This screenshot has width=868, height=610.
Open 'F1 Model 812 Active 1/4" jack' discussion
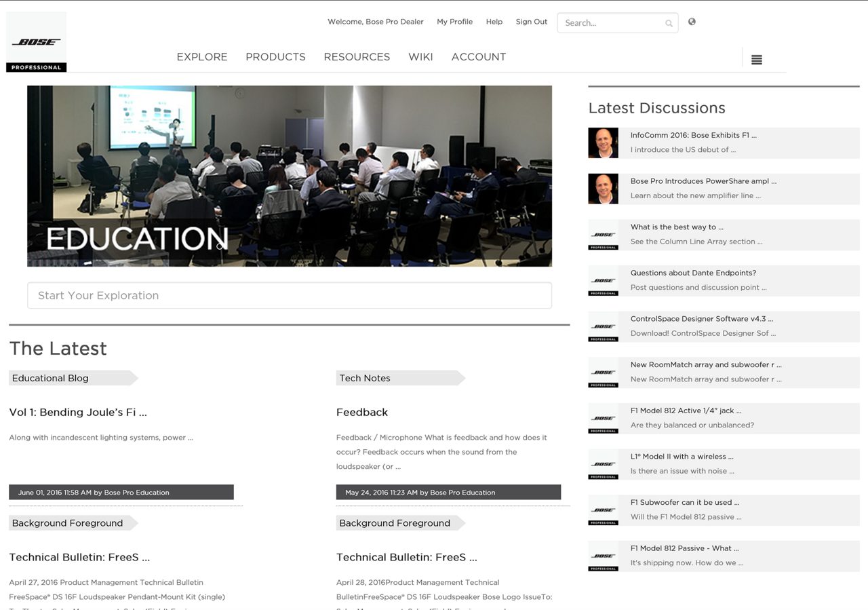[686, 411]
